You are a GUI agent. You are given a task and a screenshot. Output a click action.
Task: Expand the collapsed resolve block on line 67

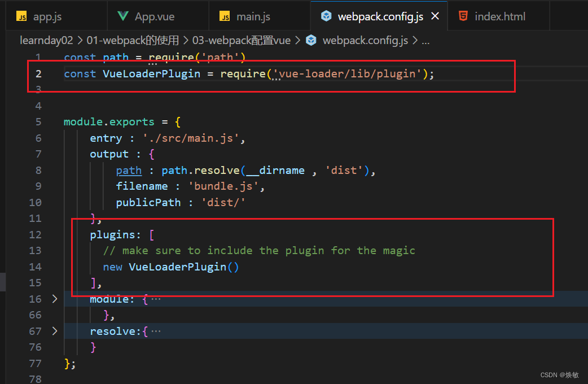pos(54,331)
